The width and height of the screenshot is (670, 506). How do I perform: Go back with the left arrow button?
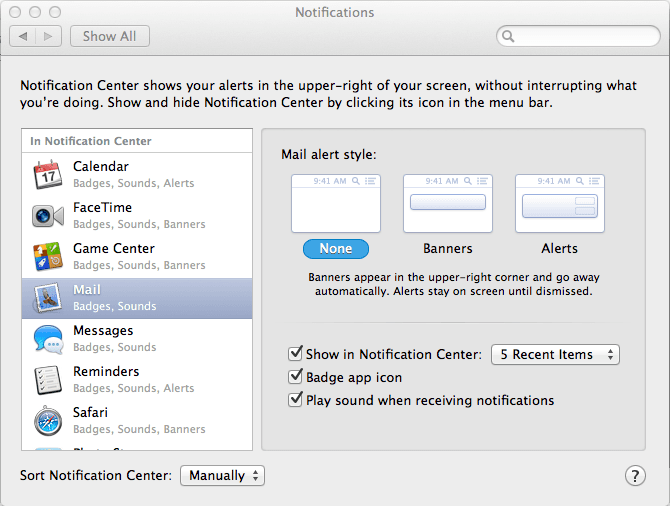coord(23,36)
